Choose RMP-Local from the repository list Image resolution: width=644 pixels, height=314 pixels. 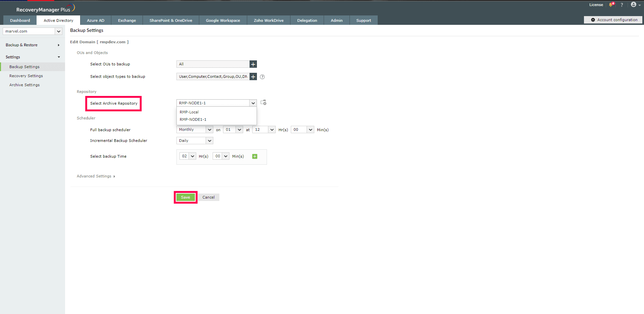217,112
